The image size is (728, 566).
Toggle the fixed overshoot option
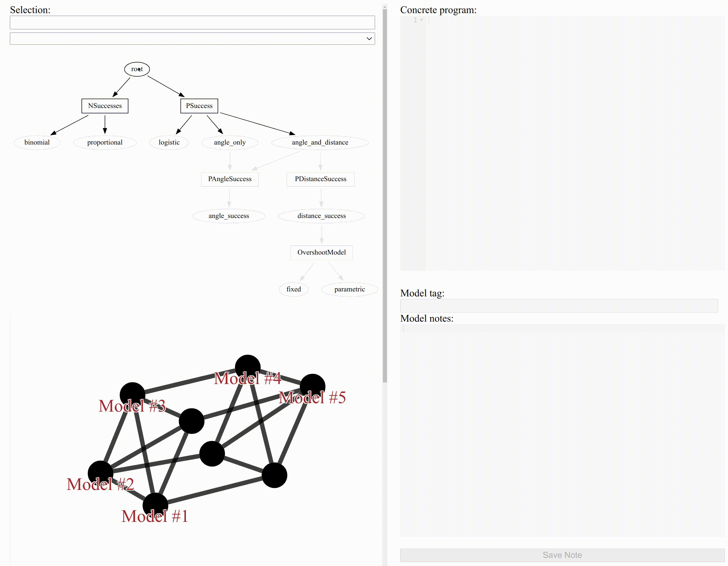[294, 289]
